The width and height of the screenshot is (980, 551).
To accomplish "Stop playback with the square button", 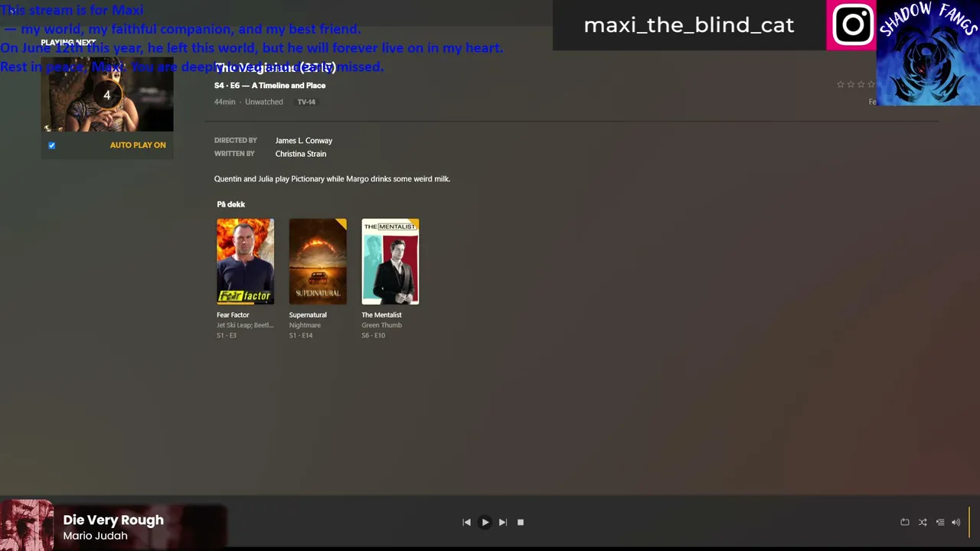I will [521, 522].
